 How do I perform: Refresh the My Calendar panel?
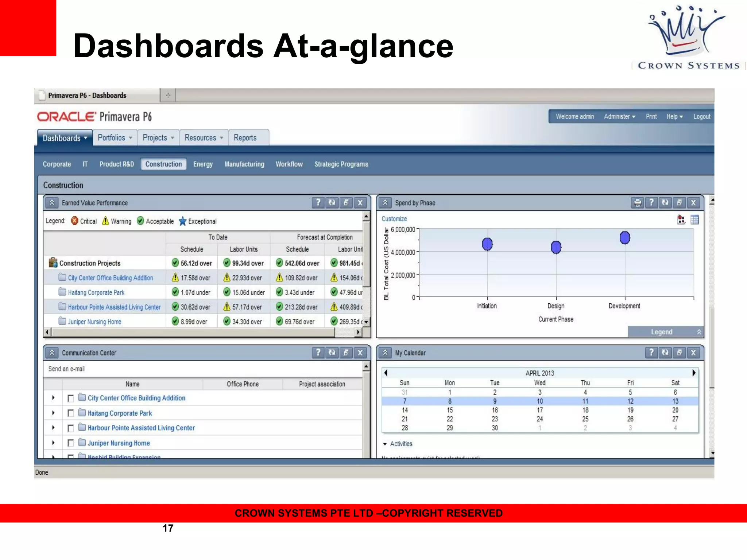pyautogui.click(x=665, y=353)
